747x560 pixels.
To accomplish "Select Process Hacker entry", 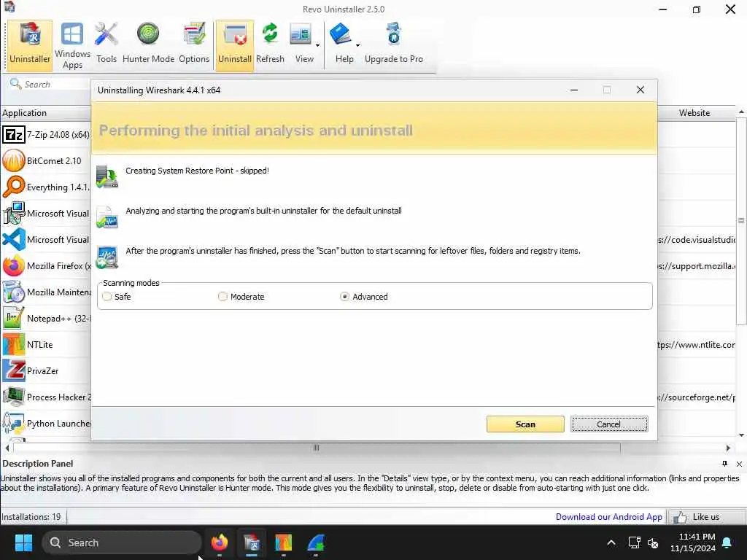I will pyautogui.click(x=46, y=397).
